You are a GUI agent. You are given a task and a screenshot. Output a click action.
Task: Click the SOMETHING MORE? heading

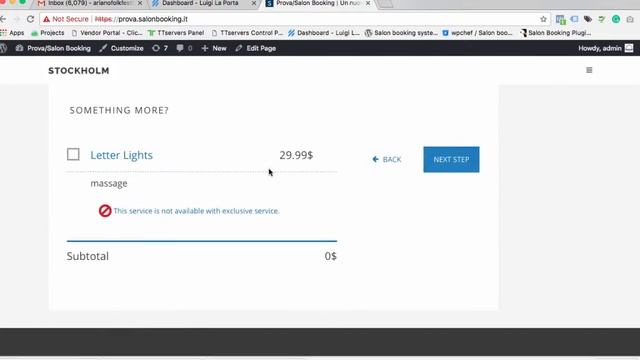tap(119, 110)
